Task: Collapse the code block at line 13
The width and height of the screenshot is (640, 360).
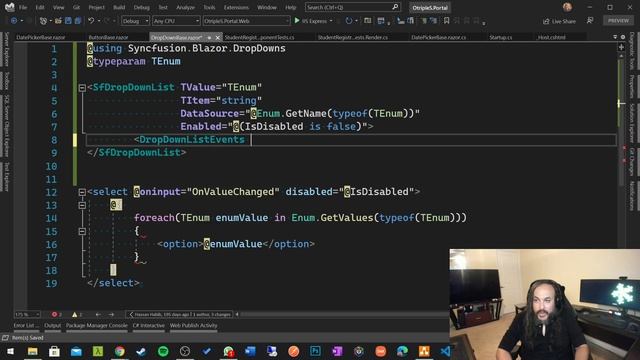Action: (x=82, y=205)
